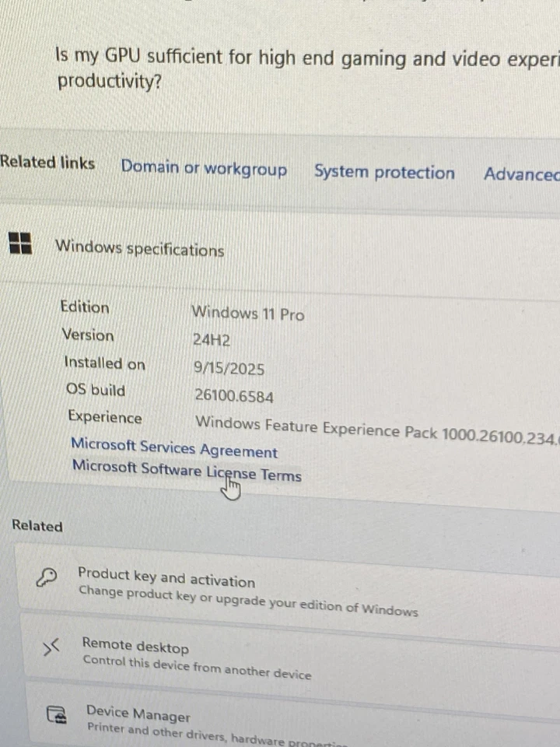The height and width of the screenshot is (747, 560).
Task: Click the Installed on label
Action: pos(105,363)
